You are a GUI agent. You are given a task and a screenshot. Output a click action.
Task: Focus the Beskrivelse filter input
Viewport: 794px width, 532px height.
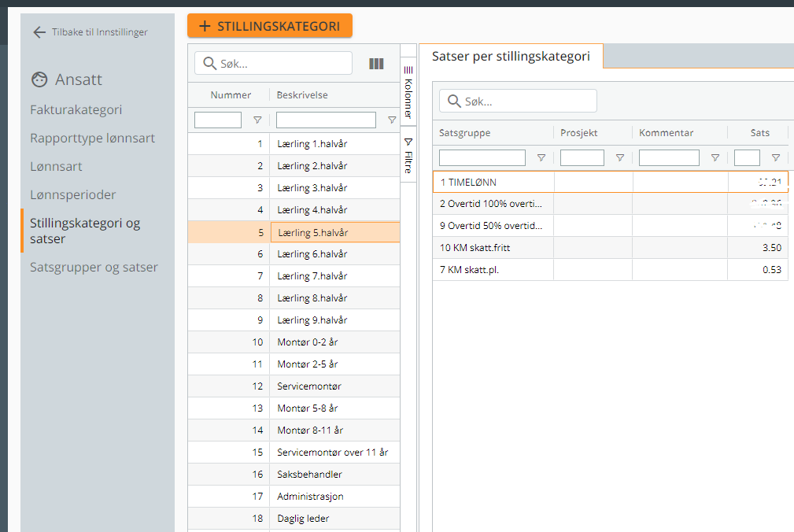326,120
